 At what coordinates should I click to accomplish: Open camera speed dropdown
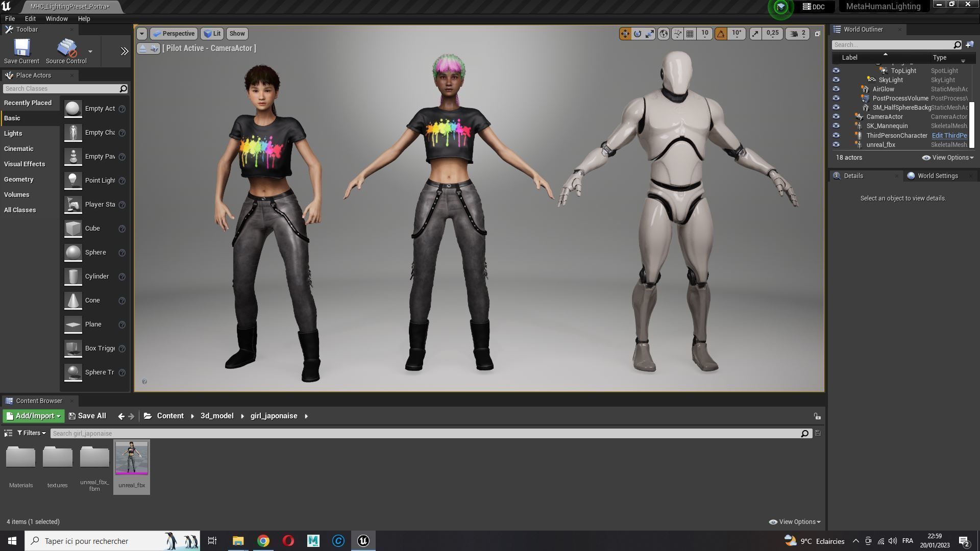tap(798, 34)
